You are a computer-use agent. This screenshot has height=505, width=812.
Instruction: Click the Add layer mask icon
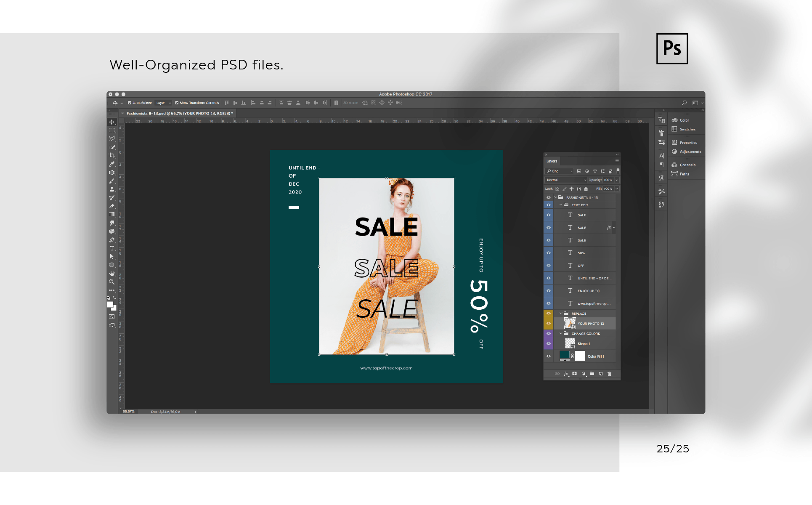point(574,374)
